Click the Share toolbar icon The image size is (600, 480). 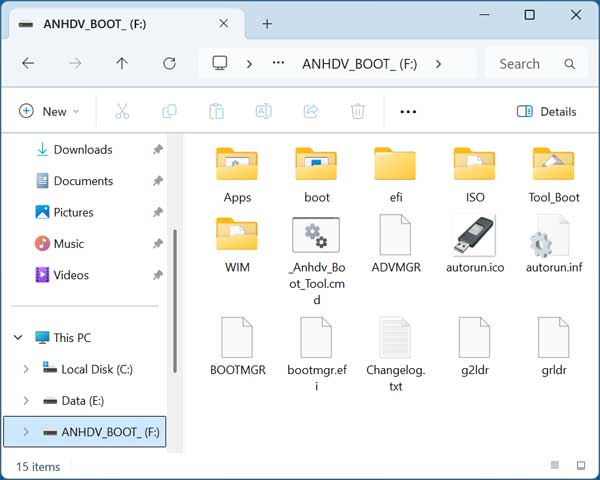(311, 111)
